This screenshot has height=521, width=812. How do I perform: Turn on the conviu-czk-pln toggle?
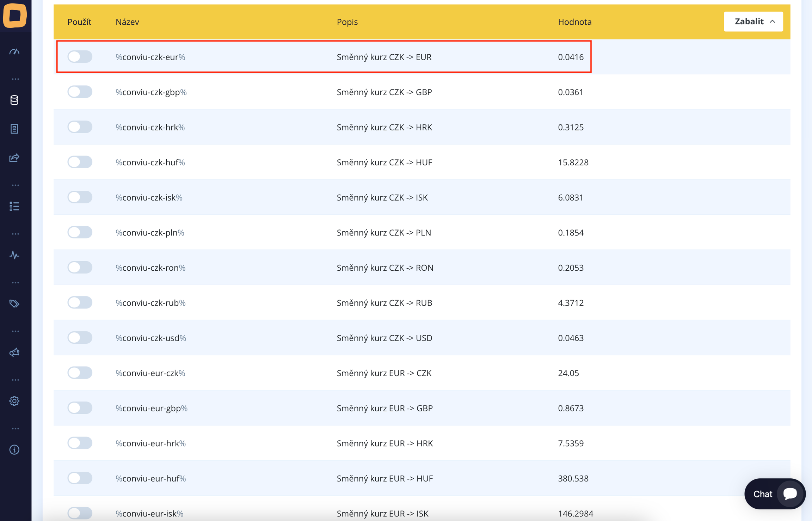pyautogui.click(x=80, y=232)
